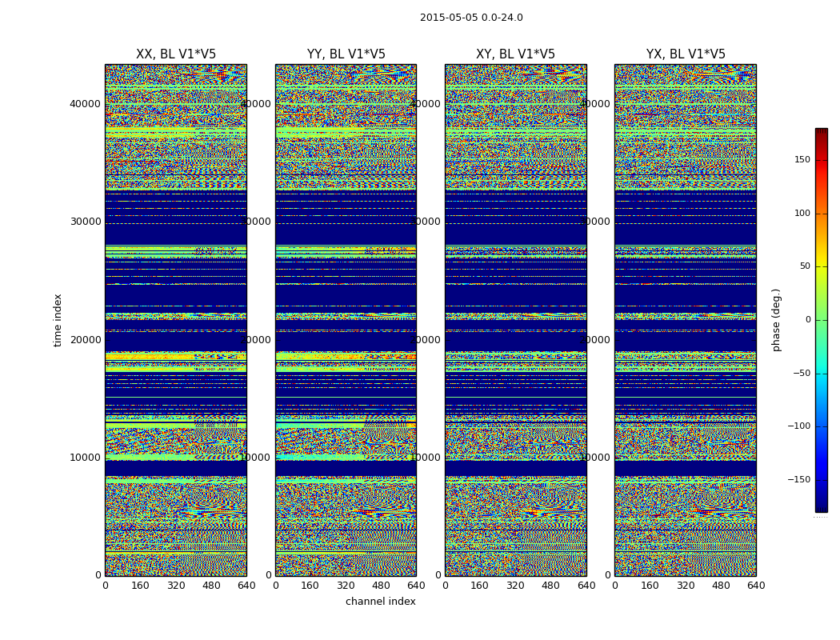Select the 'YY, BL V1*V5' subplot title
This screenshot has height=640, width=840.
coord(346,54)
